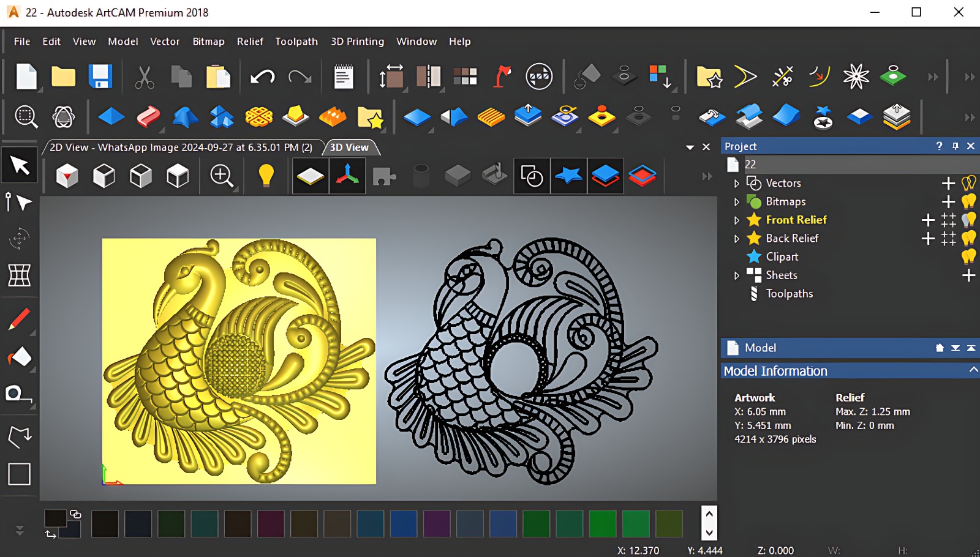
Task: Select the arrow Select tool
Action: pyautogui.click(x=20, y=165)
